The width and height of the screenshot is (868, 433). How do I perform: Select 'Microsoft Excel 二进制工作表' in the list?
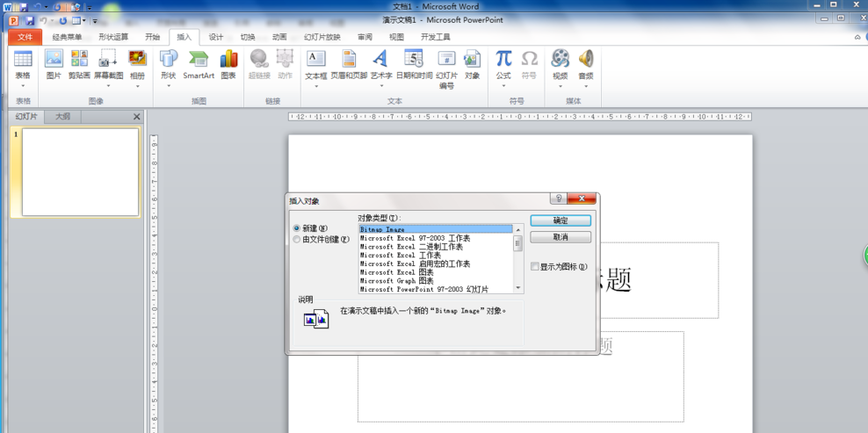(436, 247)
